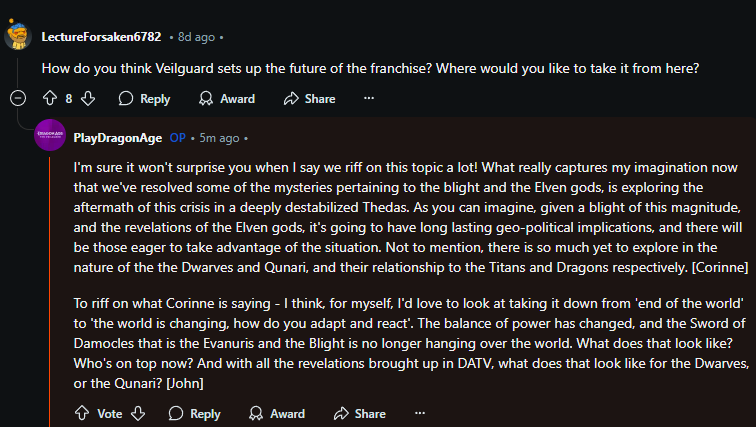Open the '5m ago' reply timestamp
Screen dimensions: 756x427
coord(218,137)
